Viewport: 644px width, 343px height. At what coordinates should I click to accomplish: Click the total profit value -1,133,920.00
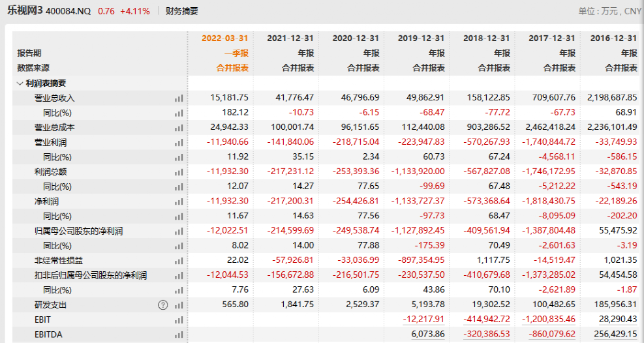tap(418, 171)
